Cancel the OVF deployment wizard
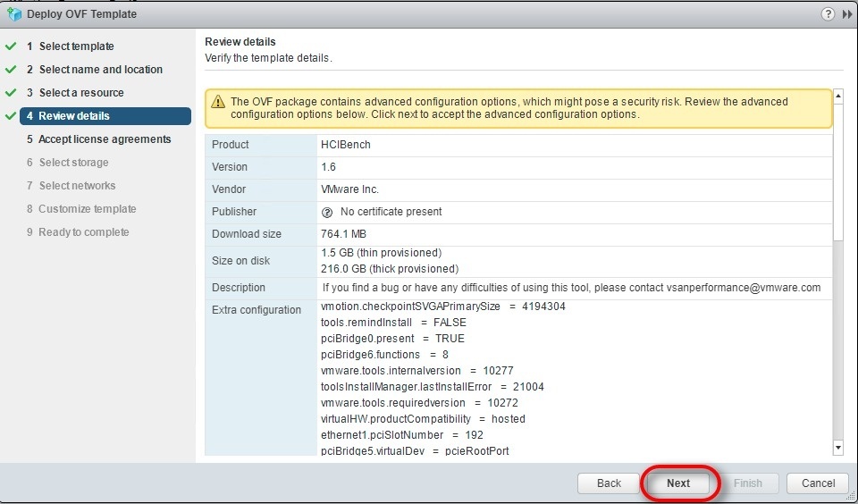Image resolution: width=858 pixels, height=504 pixels. click(818, 483)
